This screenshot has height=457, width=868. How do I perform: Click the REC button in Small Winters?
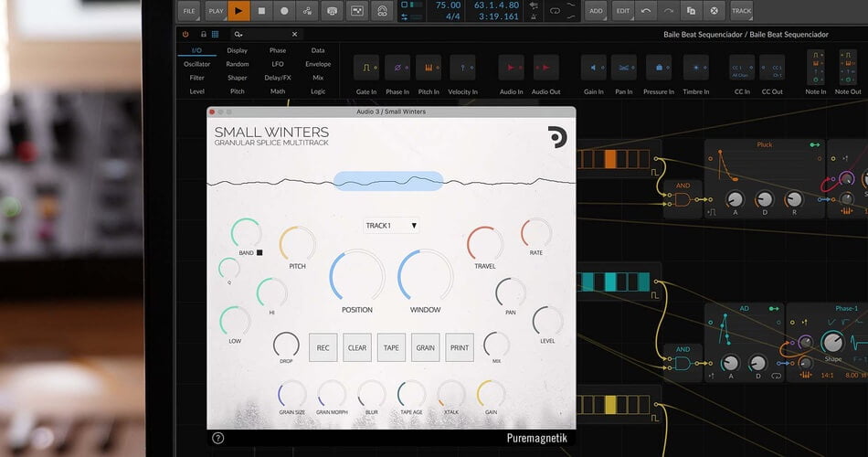coord(323,348)
